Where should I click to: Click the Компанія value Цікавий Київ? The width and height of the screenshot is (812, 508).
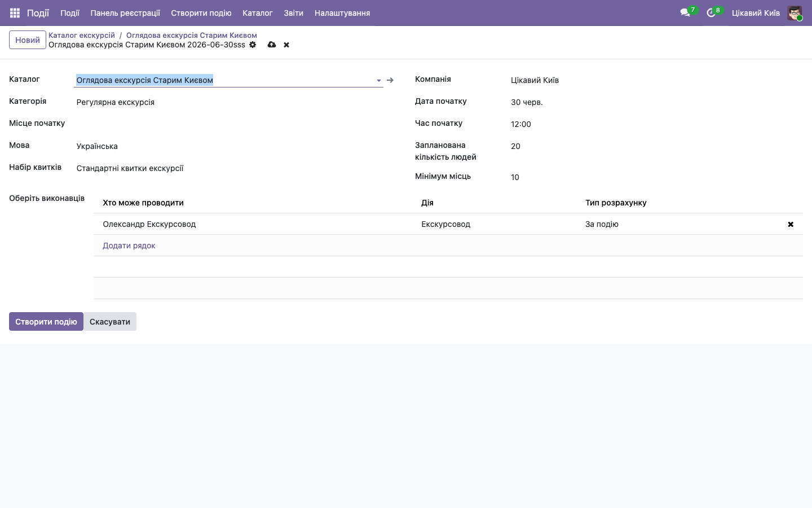(535, 80)
